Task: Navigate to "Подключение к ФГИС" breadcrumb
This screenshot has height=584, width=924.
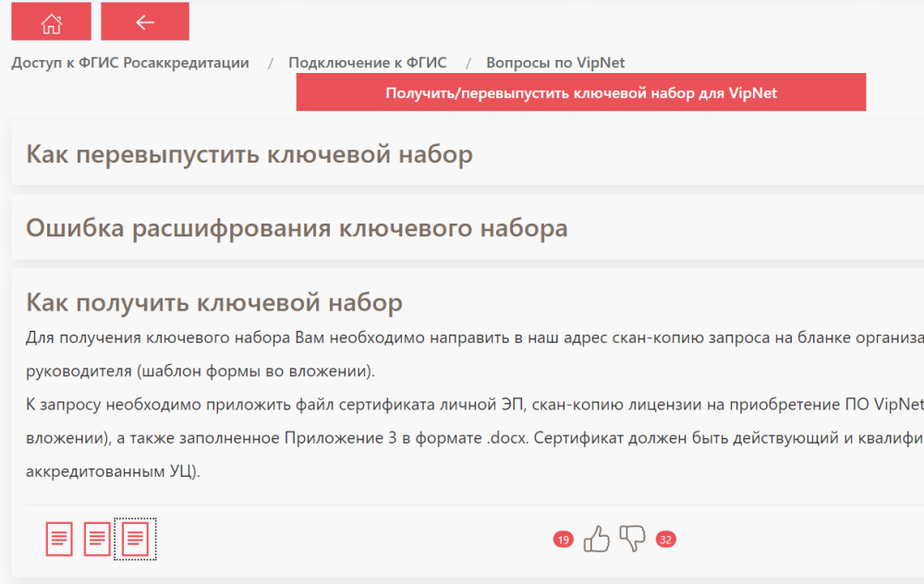Action: [x=367, y=63]
